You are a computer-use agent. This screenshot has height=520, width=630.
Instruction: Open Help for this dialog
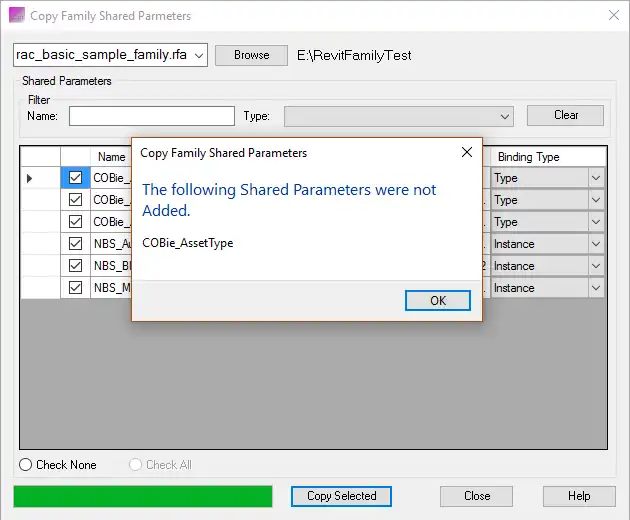579,496
